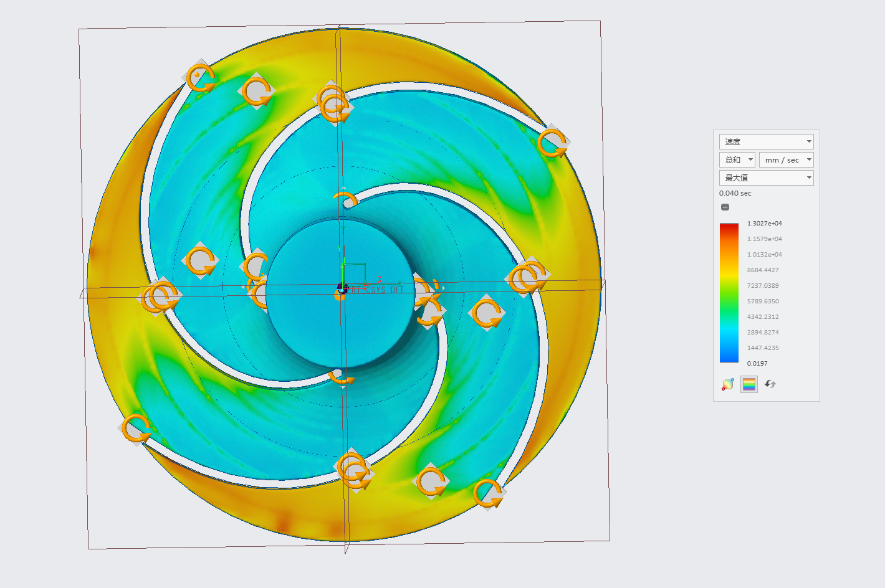The image size is (885, 588).
Task: Click the legend value 7237.0389 label
Action: [763, 286]
